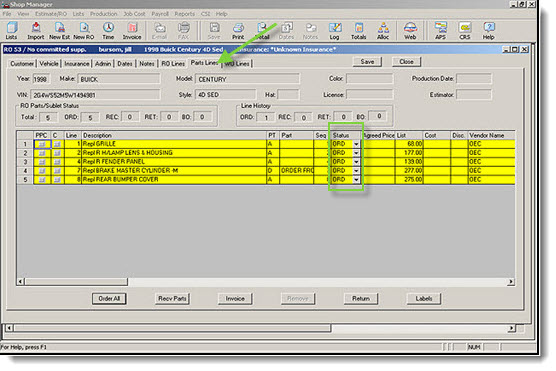Open the Help toolbar icon
Screen dimensions: 556x371
(488, 31)
